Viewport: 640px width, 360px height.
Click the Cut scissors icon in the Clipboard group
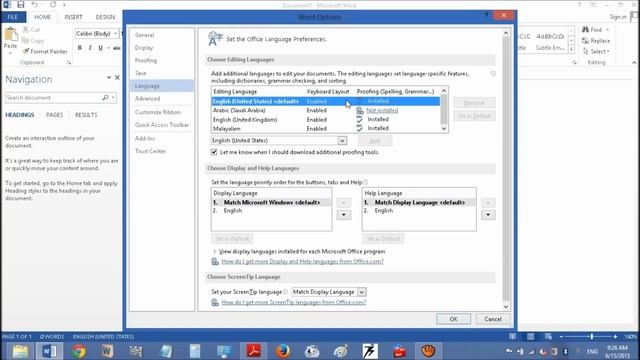click(x=26, y=30)
